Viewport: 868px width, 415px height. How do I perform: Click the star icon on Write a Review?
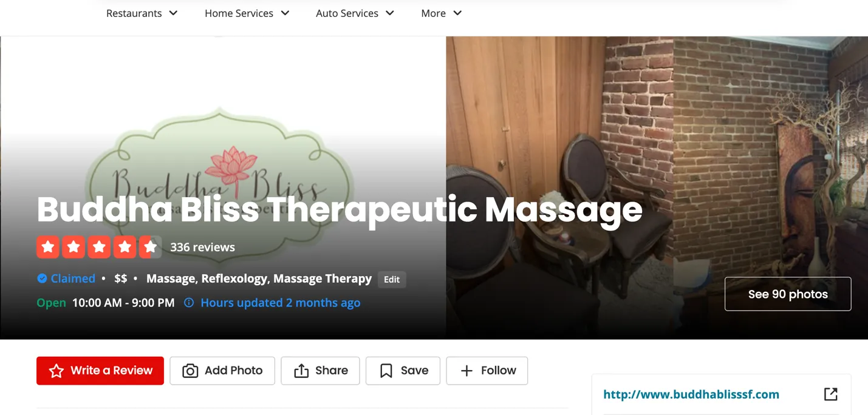[56, 371]
